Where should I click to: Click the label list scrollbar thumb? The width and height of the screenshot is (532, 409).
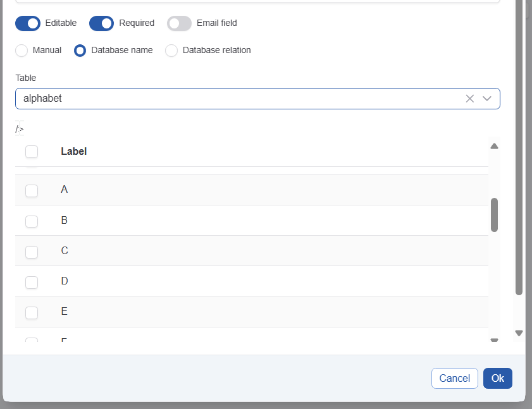pos(494,215)
